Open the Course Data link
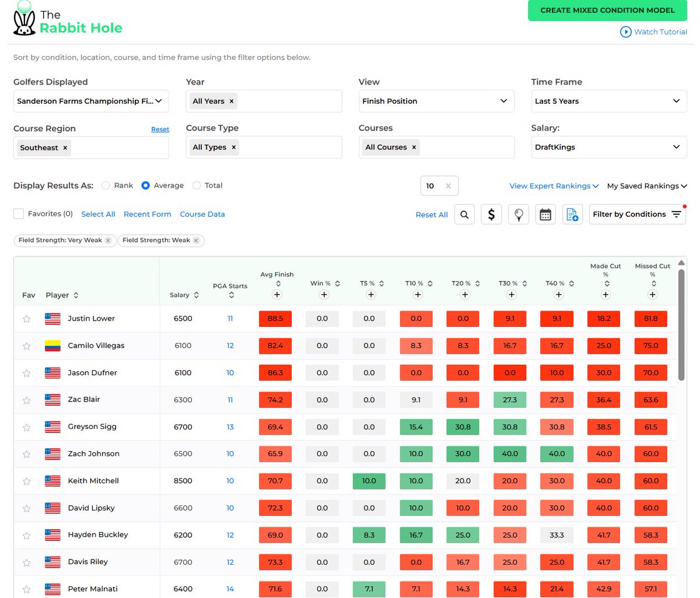700x598 pixels. 202,214
